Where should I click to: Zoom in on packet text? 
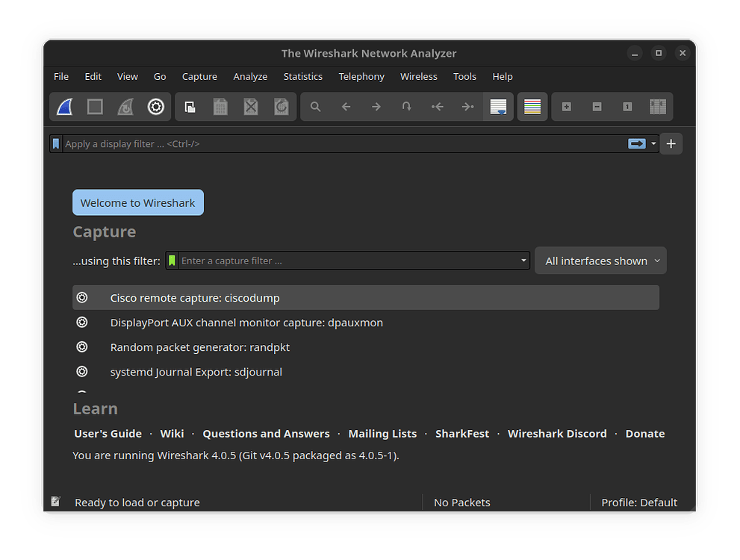(x=566, y=106)
